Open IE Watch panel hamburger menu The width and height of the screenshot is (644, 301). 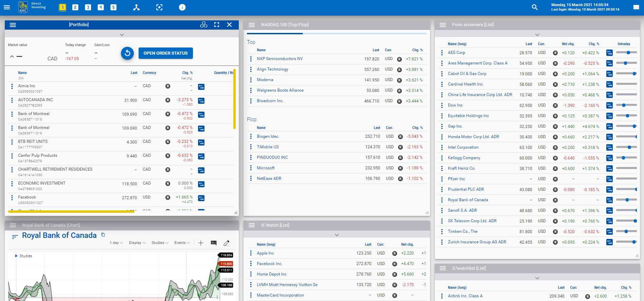252,225
